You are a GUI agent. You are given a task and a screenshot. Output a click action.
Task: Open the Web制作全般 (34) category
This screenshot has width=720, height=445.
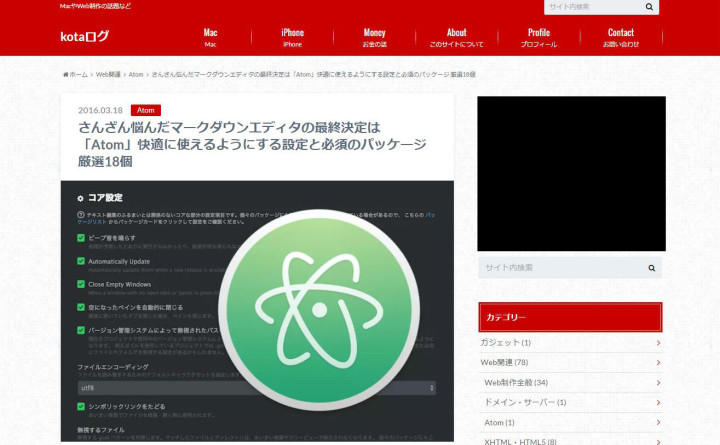516,383
